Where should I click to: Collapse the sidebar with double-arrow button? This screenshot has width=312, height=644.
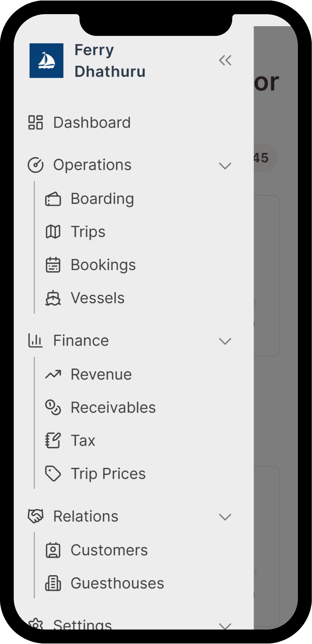point(225,60)
